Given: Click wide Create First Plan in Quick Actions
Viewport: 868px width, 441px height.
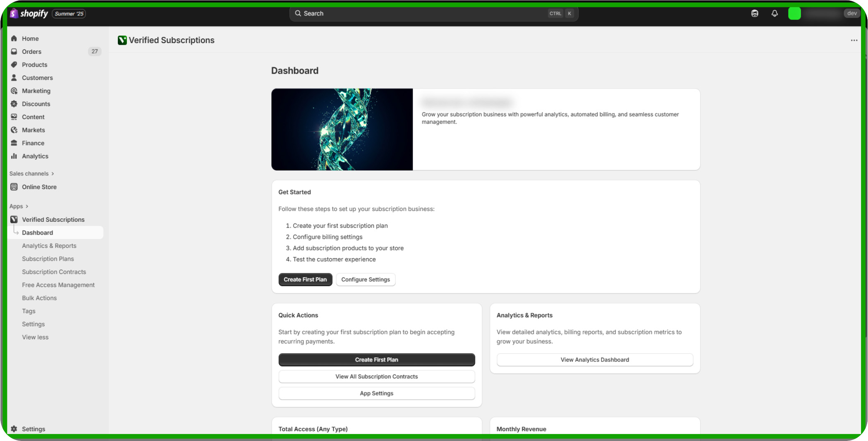Looking at the screenshot, I should coord(377,360).
